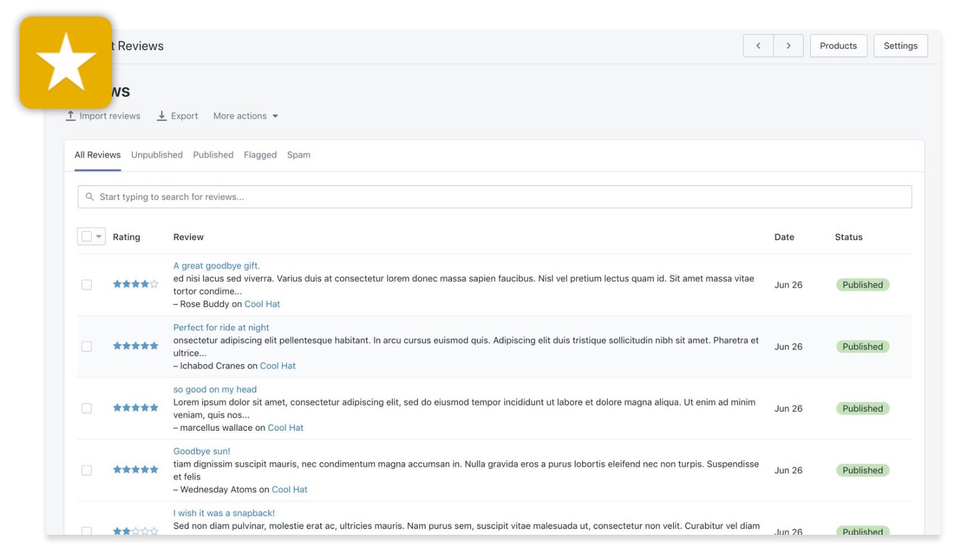The width and height of the screenshot is (980, 555).
Task: Expand the bulk select dropdown arrow
Action: click(99, 236)
